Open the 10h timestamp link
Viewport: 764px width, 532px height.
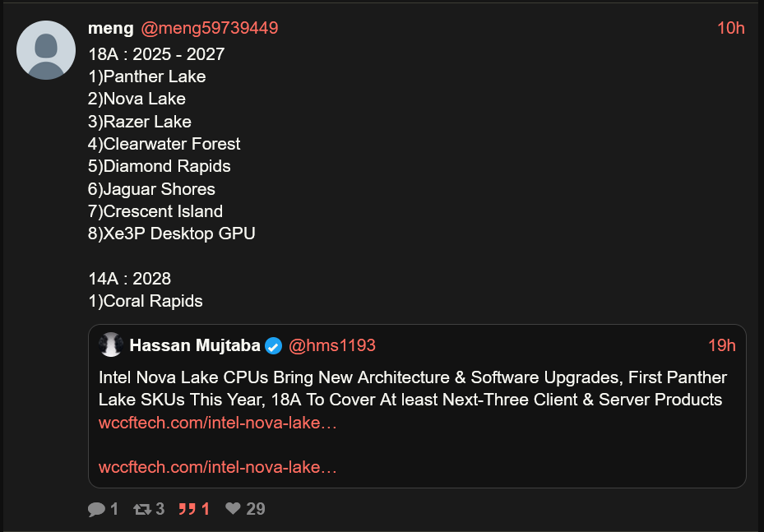[x=730, y=28]
